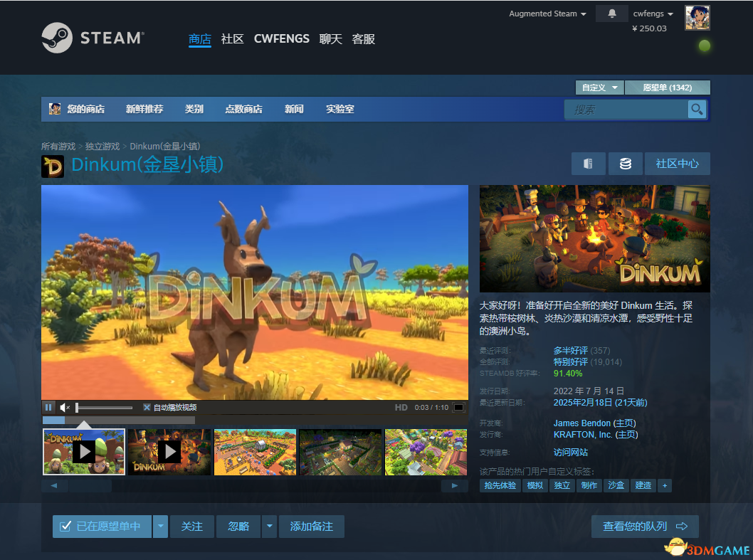Click the 抢先体验 tag

(500, 485)
